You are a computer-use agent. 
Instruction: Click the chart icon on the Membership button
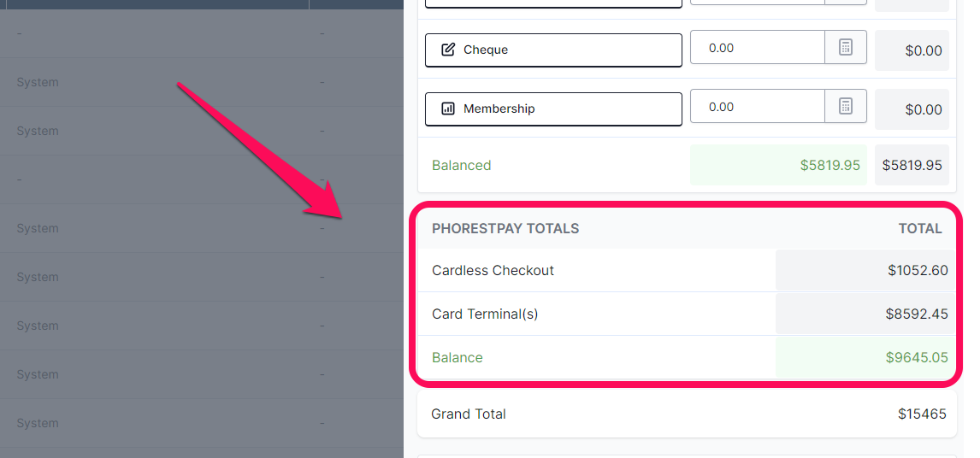click(x=448, y=109)
